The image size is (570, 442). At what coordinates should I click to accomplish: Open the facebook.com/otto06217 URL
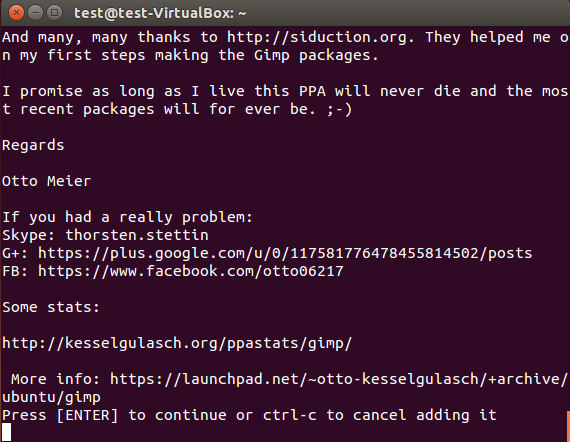point(191,271)
